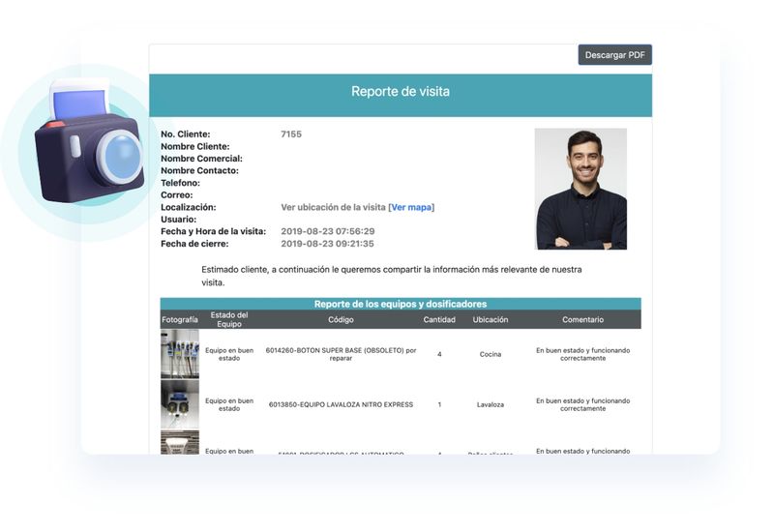Click the technician portrait photo
Image resolution: width=774 pixels, height=532 pixels.
[580, 189]
